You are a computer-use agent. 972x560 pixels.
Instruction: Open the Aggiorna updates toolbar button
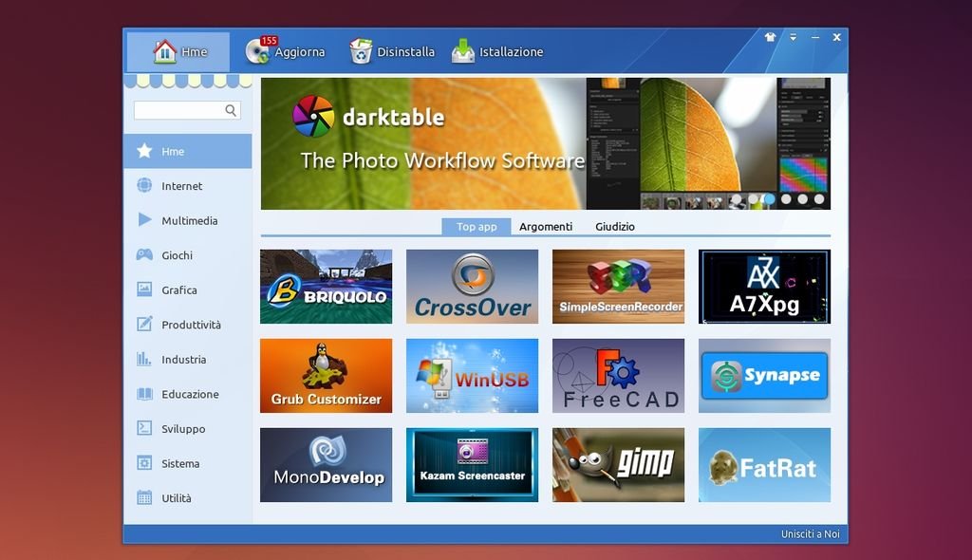click(286, 52)
